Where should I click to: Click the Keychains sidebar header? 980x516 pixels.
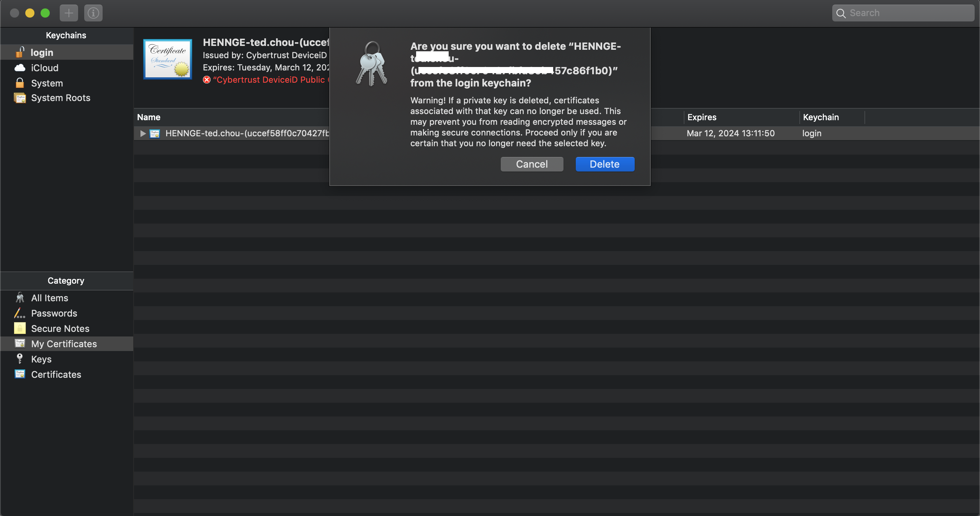tap(66, 35)
